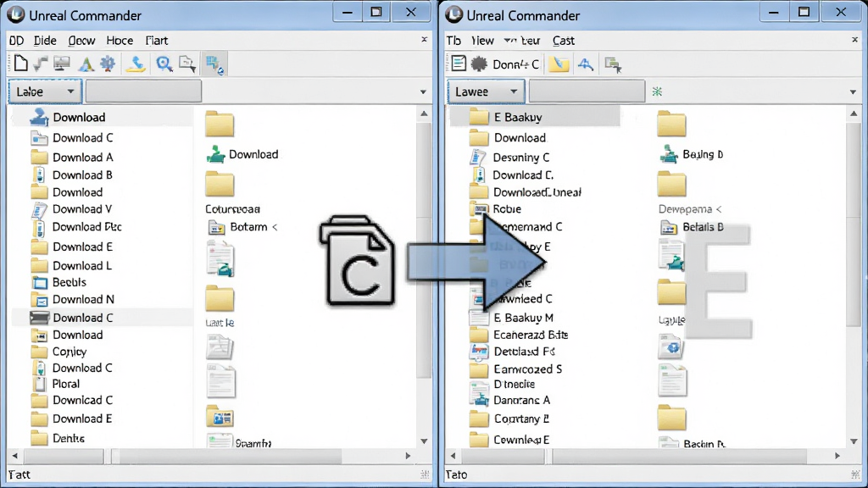Expand the left window history dropdown arrow
The image size is (868, 488).
point(423,91)
